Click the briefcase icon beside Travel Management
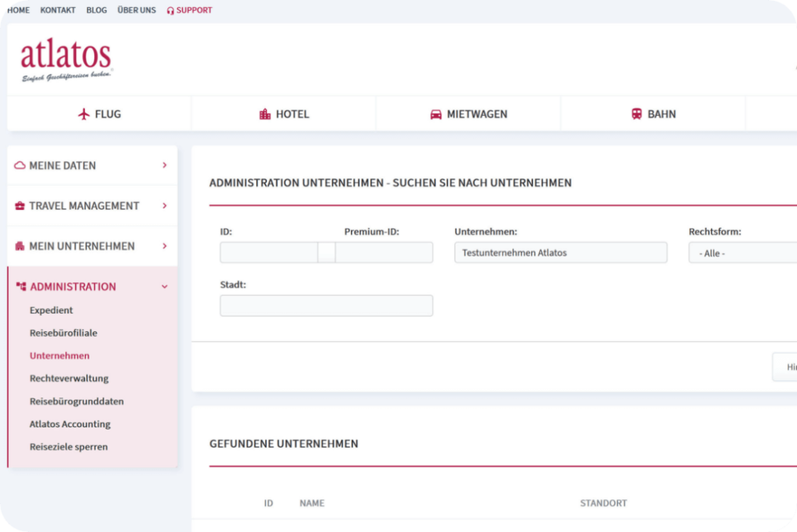The width and height of the screenshot is (797, 532). [20, 206]
